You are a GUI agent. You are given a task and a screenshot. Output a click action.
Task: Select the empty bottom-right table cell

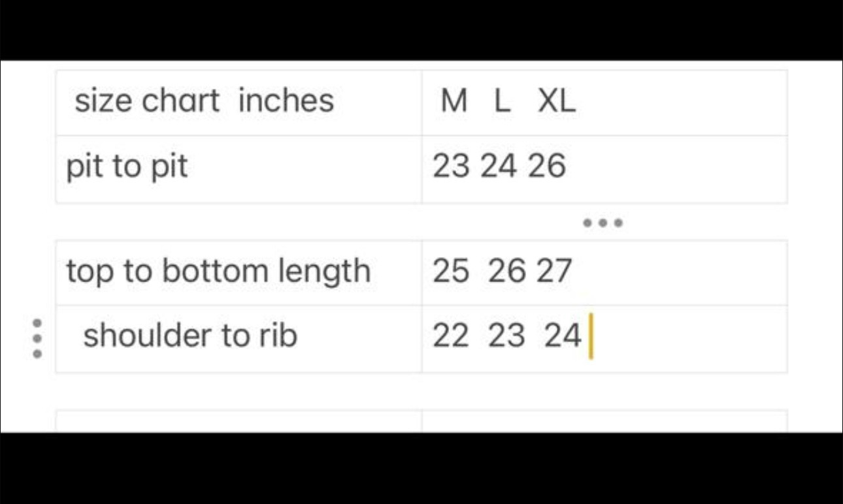(x=604, y=421)
